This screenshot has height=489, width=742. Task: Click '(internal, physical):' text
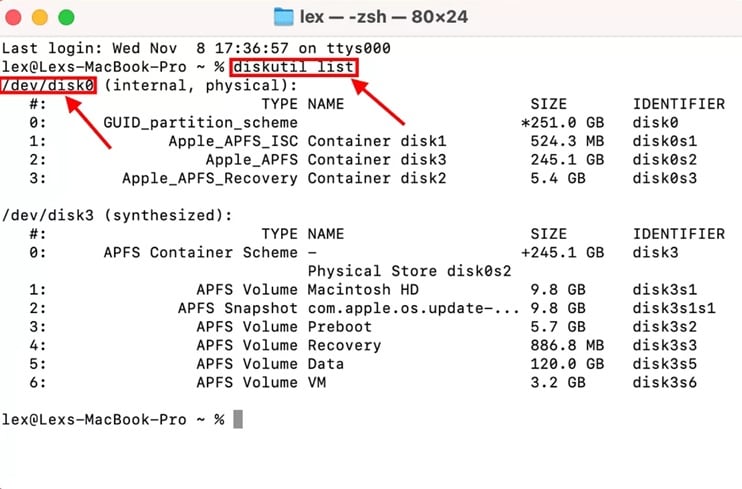201,85
